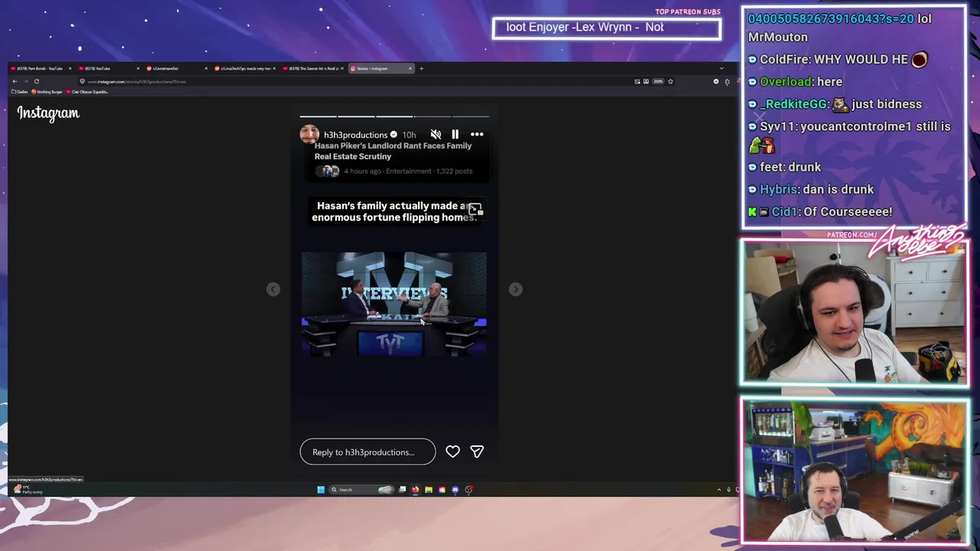The width and height of the screenshot is (980, 551).
Task: Switch to the r/LinusTechTips tab
Action: pos(245,68)
